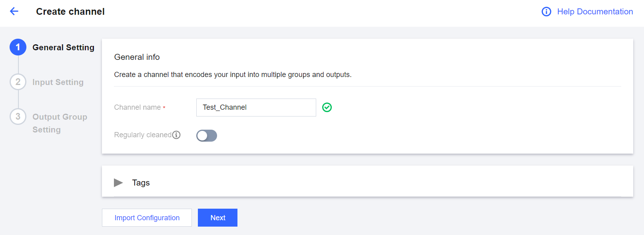Enable the Regularly cleaned toggle
The width and height of the screenshot is (644, 235).
tap(207, 136)
